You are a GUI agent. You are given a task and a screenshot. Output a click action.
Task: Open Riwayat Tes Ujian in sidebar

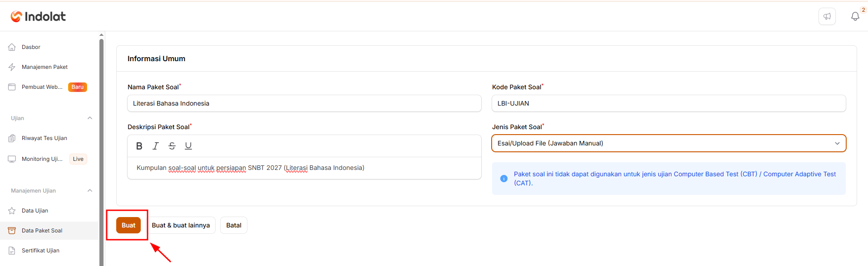(x=44, y=138)
